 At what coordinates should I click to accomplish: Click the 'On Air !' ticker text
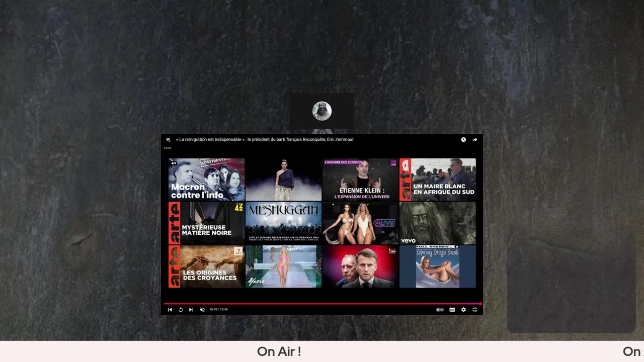tap(279, 352)
